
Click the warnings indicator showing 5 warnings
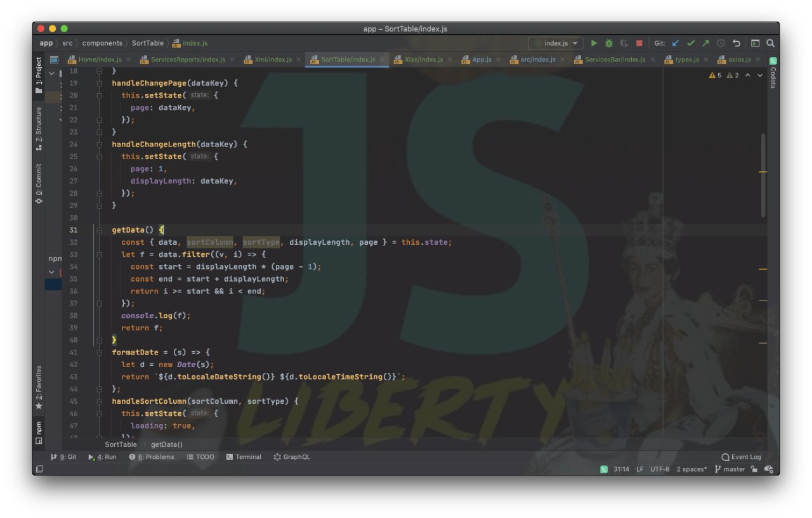[x=715, y=75]
